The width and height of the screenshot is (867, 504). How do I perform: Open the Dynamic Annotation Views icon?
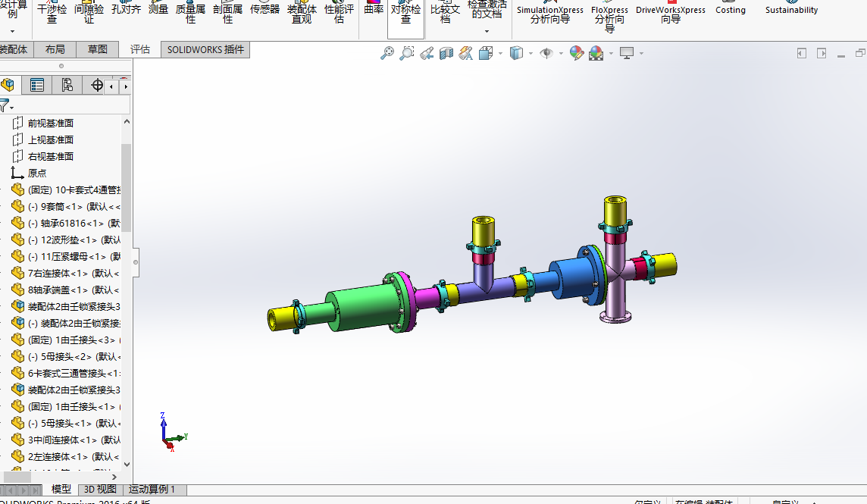(x=465, y=53)
